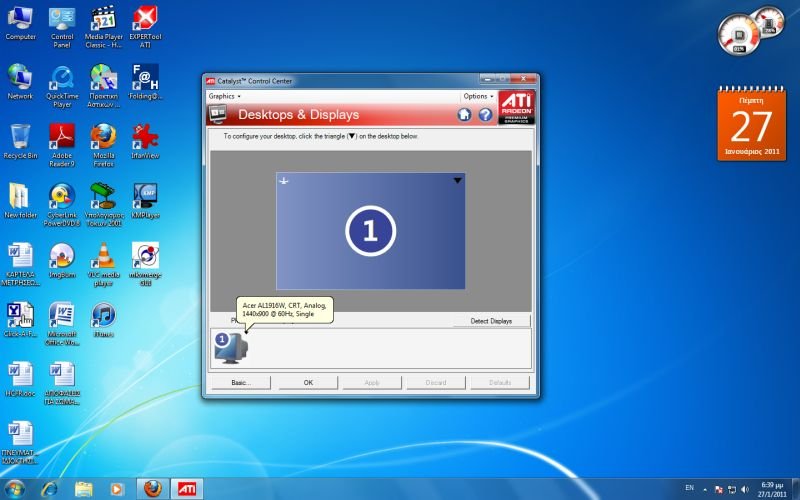
Task: Switch to Firefox on the taskbar
Action: pyautogui.click(x=152, y=489)
